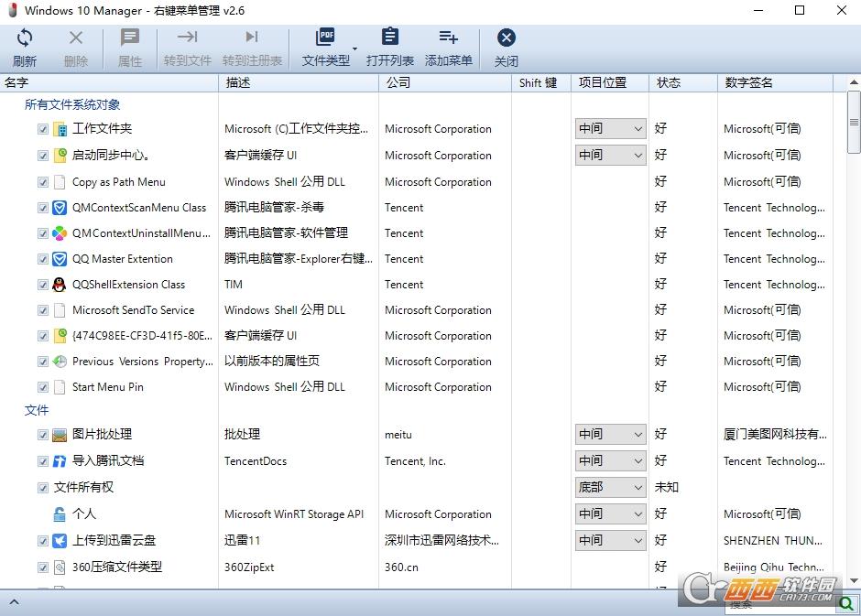The width and height of the screenshot is (861, 616).
Task: Click the scrollbar up arrow
Action: tap(854, 81)
